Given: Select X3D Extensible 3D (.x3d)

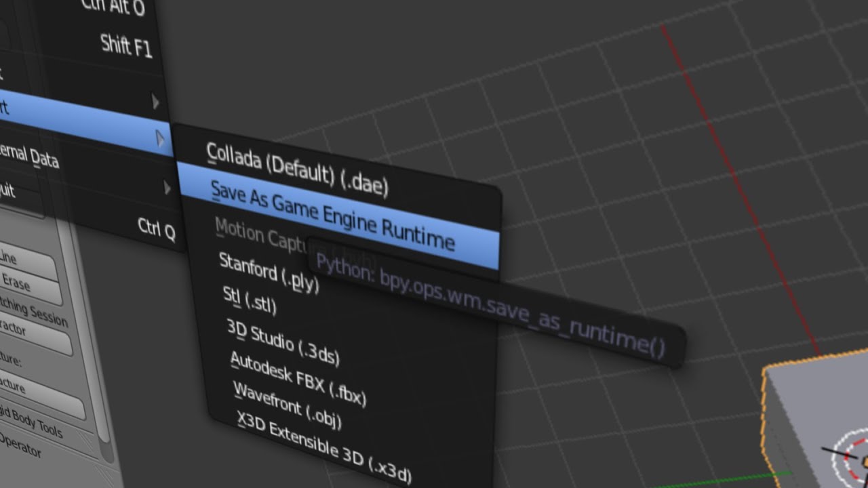Looking at the screenshot, I should tap(323, 447).
